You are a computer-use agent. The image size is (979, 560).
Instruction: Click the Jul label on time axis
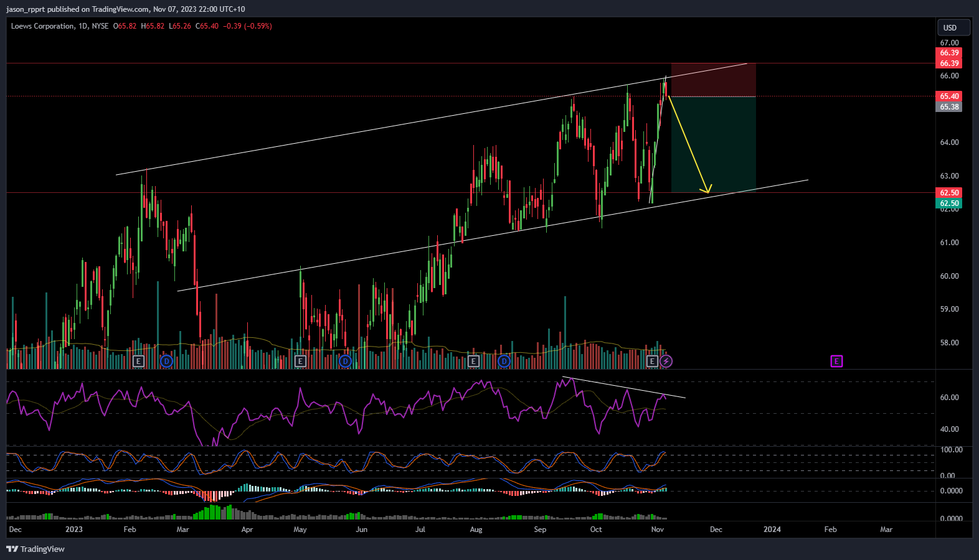coord(420,530)
